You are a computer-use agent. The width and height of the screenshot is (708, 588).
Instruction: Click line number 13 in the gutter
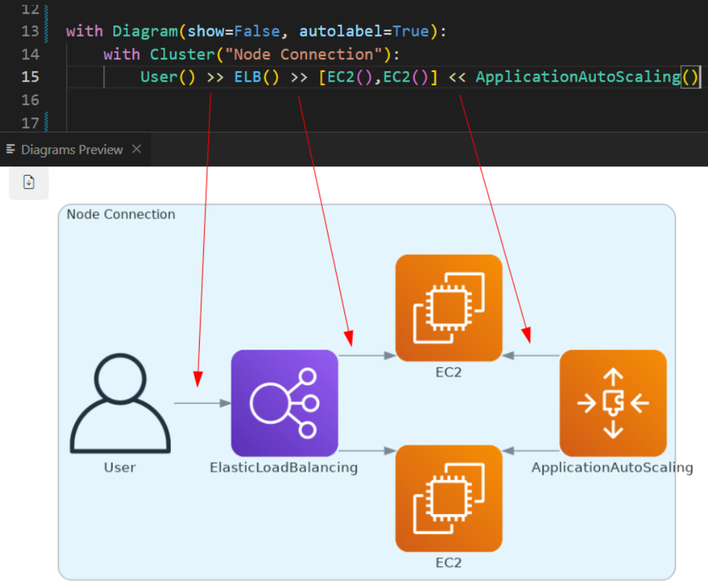pyautogui.click(x=30, y=31)
